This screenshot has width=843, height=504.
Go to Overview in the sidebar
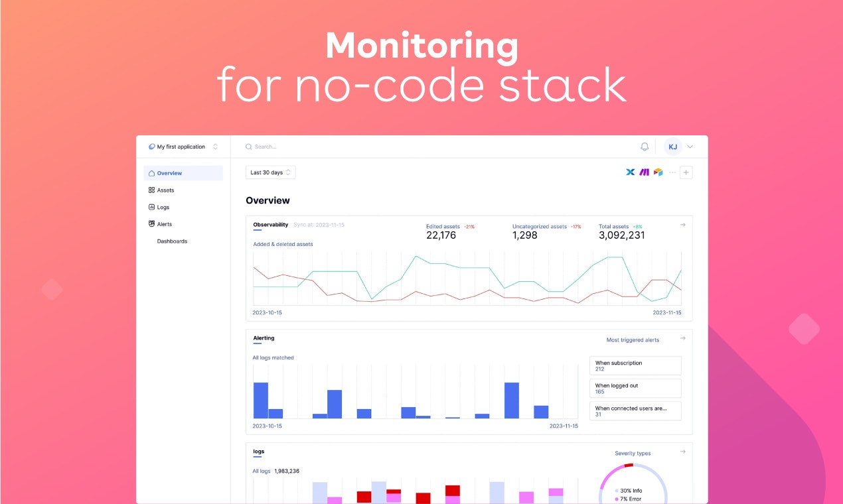click(183, 173)
